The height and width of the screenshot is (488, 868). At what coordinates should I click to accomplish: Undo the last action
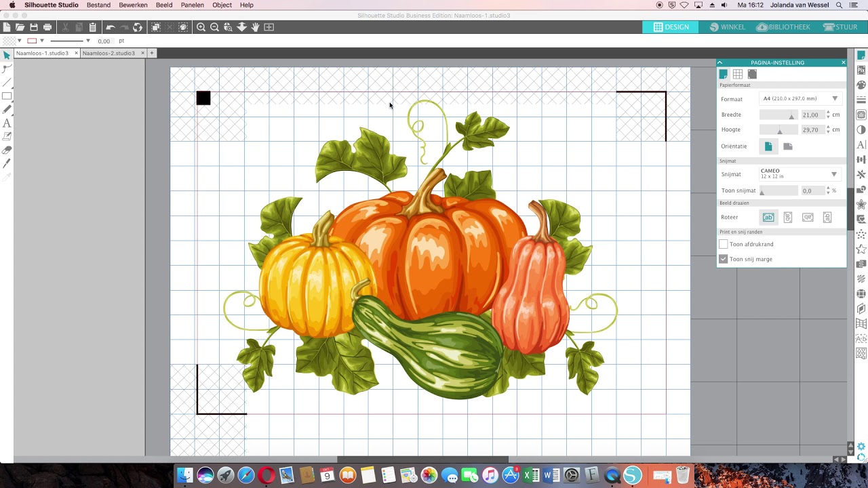click(111, 27)
